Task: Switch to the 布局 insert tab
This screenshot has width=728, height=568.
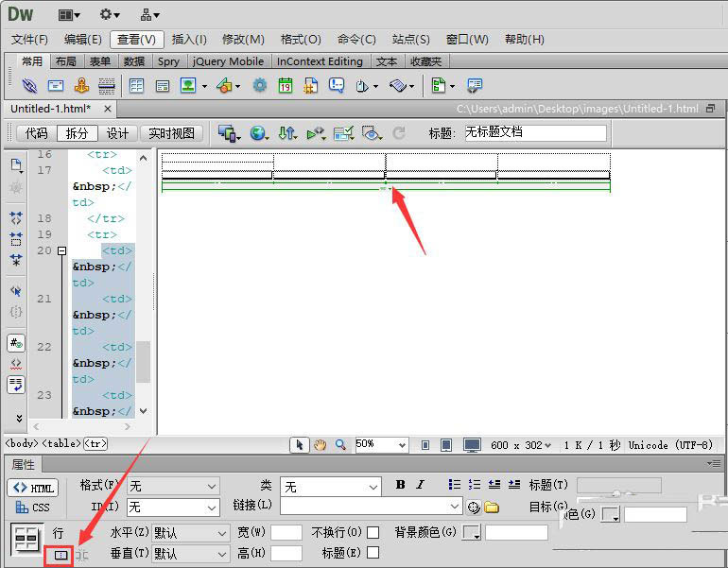Action: click(66, 61)
